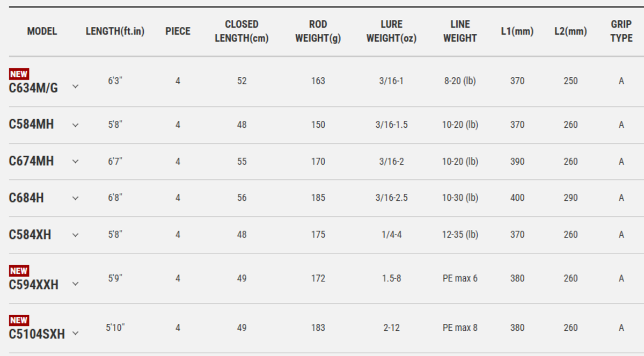This screenshot has height=356, width=644.
Task: Click the GRIP TYPE column header
Action: point(621,31)
